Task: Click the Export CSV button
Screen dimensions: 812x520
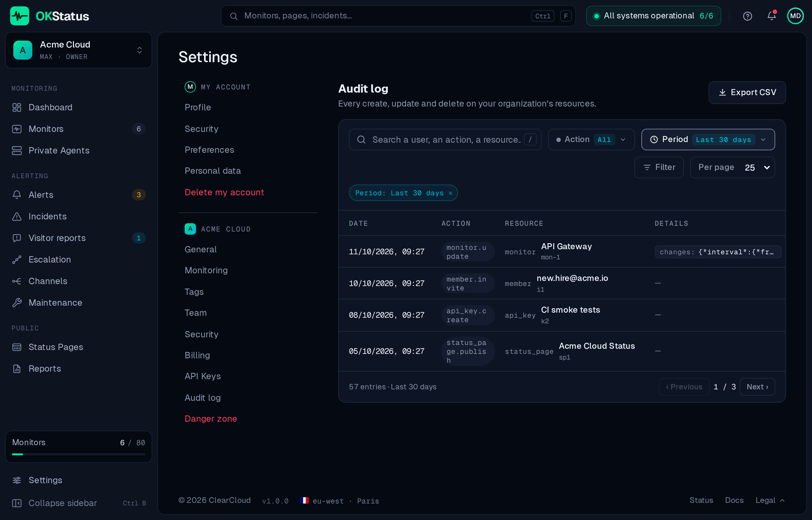Action: pos(747,93)
